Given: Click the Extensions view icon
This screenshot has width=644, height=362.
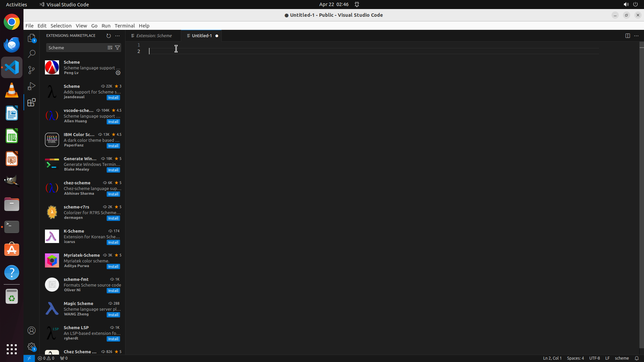Looking at the screenshot, I should [x=32, y=102].
